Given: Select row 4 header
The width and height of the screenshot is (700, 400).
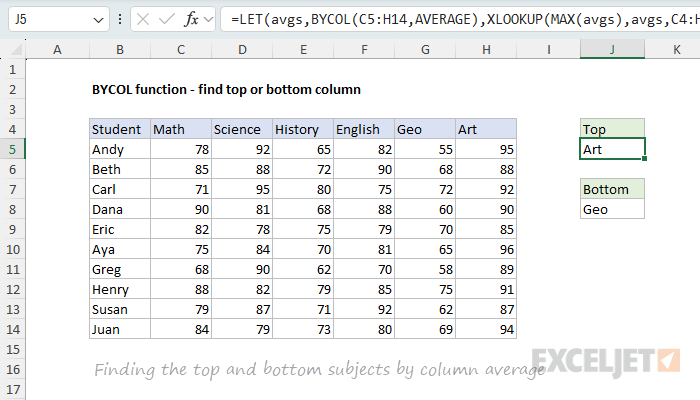Looking at the screenshot, I should 12,129.
